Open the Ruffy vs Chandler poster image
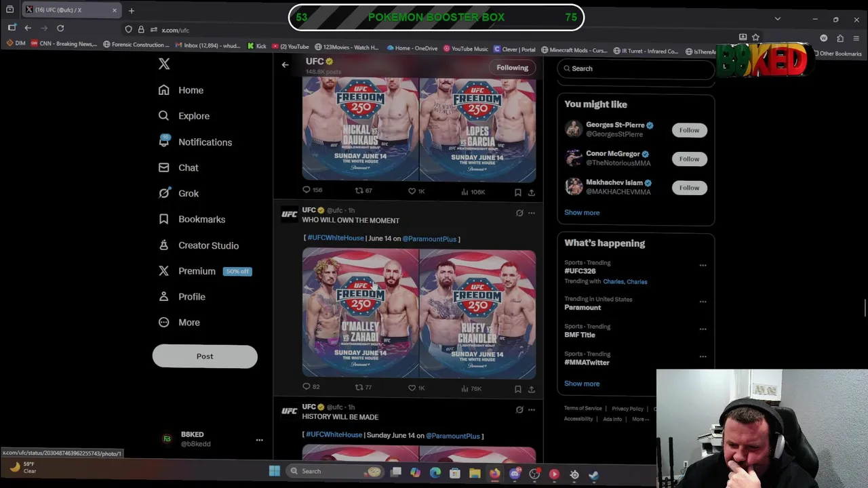This screenshot has height=488, width=868. click(477, 313)
